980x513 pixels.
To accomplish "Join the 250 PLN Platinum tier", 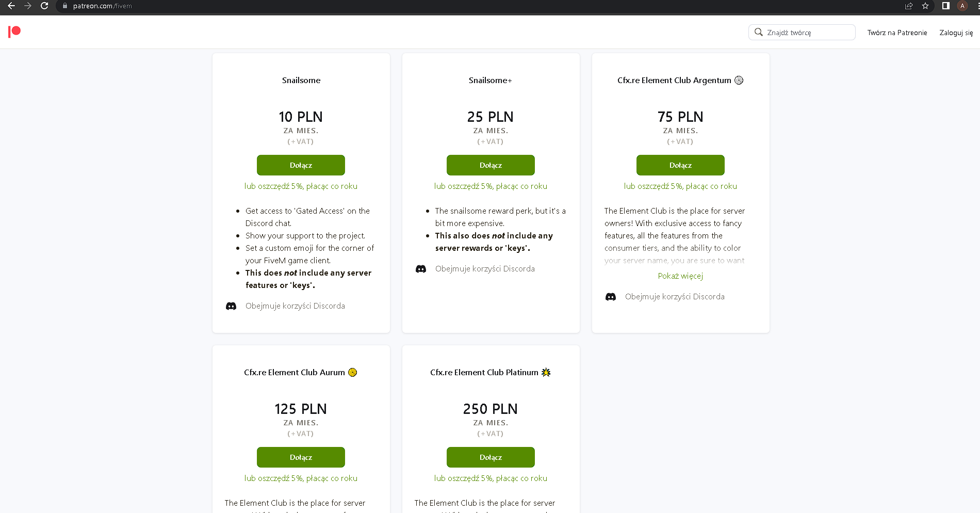I will tap(491, 457).
